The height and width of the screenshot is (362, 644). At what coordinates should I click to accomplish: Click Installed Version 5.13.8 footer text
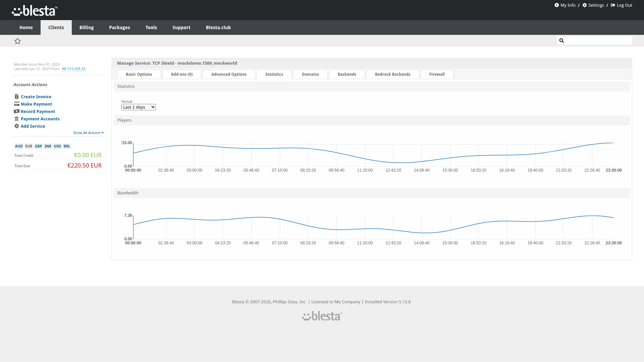[388, 302]
